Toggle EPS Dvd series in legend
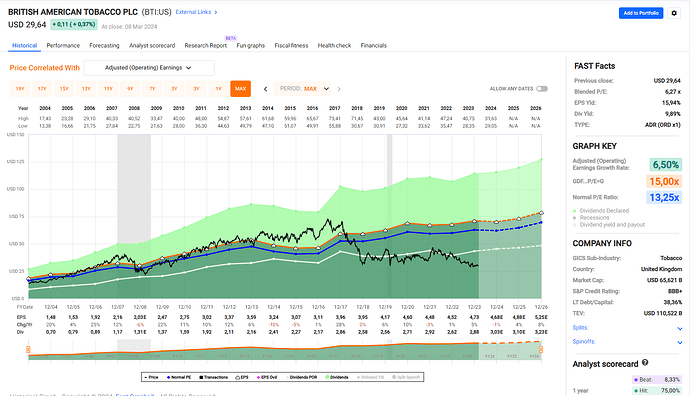Viewport: 690px width, 396px height. 267,377
